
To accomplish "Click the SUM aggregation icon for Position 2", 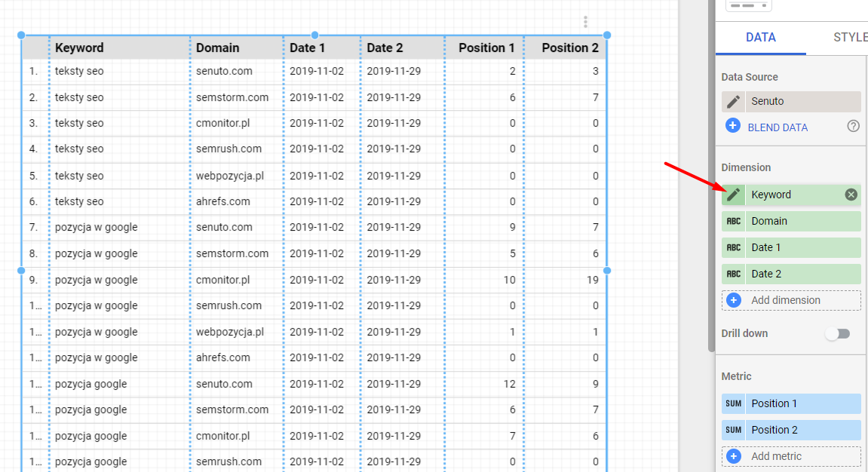I will pyautogui.click(x=734, y=430).
